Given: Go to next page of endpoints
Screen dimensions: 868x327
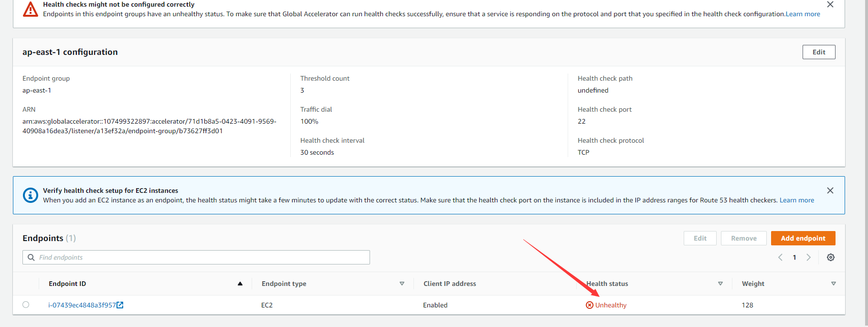Looking at the screenshot, I should coord(808,257).
